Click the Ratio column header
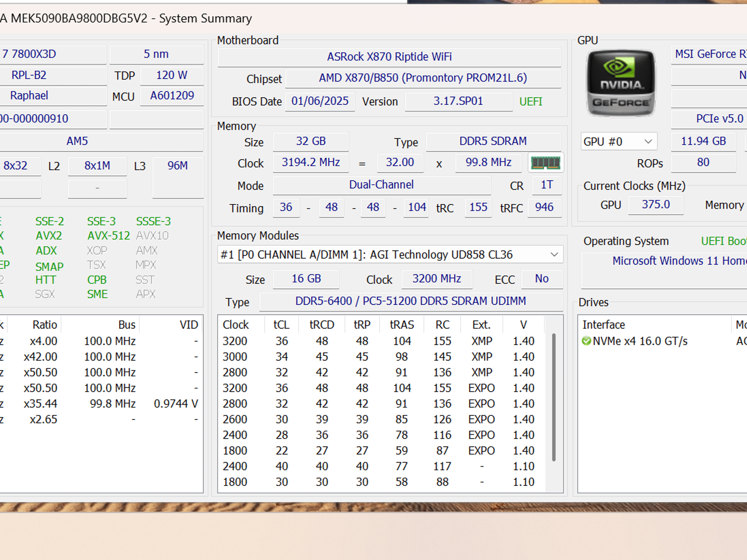The height and width of the screenshot is (560, 747). tap(35, 325)
